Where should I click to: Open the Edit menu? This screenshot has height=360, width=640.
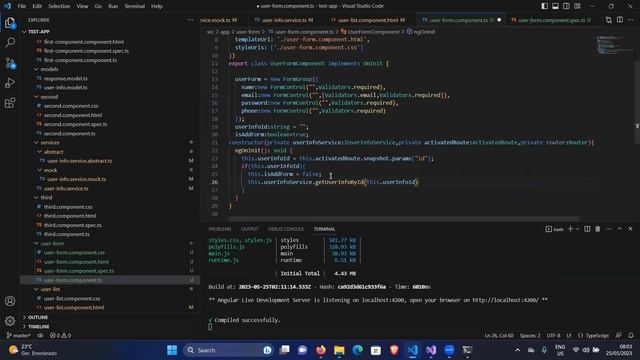37,6
